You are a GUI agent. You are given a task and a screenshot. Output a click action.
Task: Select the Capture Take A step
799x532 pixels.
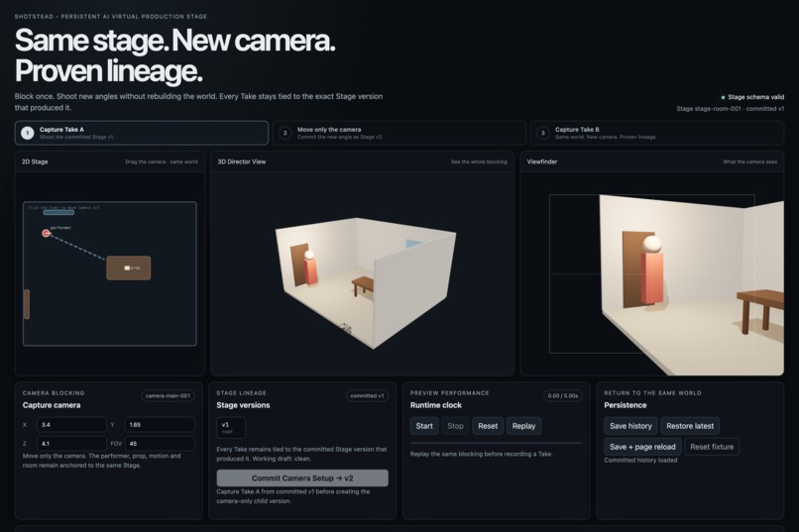click(142, 133)
